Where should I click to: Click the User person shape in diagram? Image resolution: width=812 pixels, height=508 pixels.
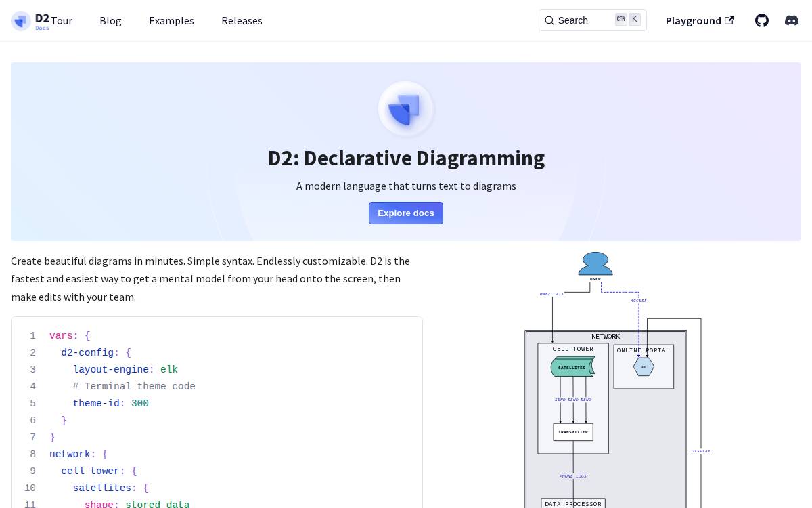click(x=595, y=264)
